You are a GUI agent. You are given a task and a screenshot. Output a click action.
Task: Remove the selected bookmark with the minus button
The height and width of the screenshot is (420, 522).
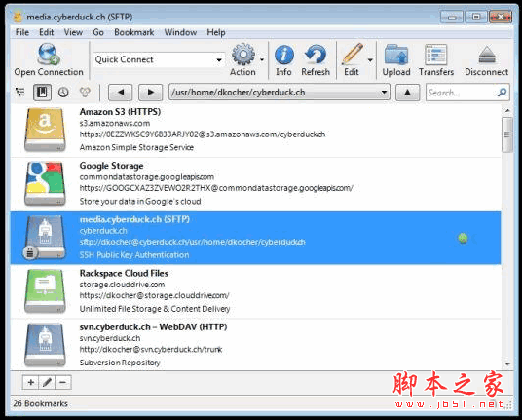[x=63, y=382]
